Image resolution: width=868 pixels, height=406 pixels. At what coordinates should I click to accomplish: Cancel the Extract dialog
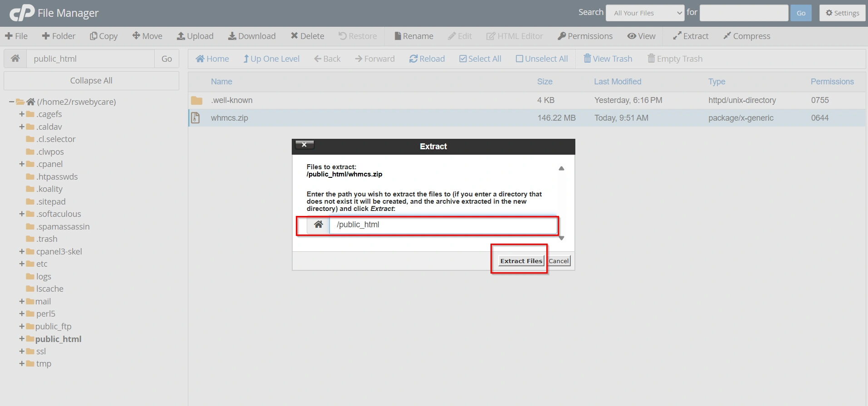coord(559,261)
